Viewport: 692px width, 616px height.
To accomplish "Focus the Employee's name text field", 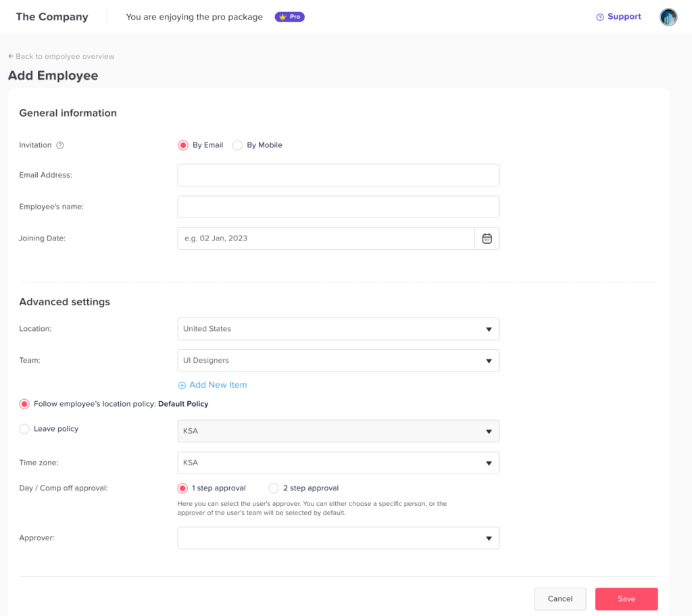I will pos(338,207).
